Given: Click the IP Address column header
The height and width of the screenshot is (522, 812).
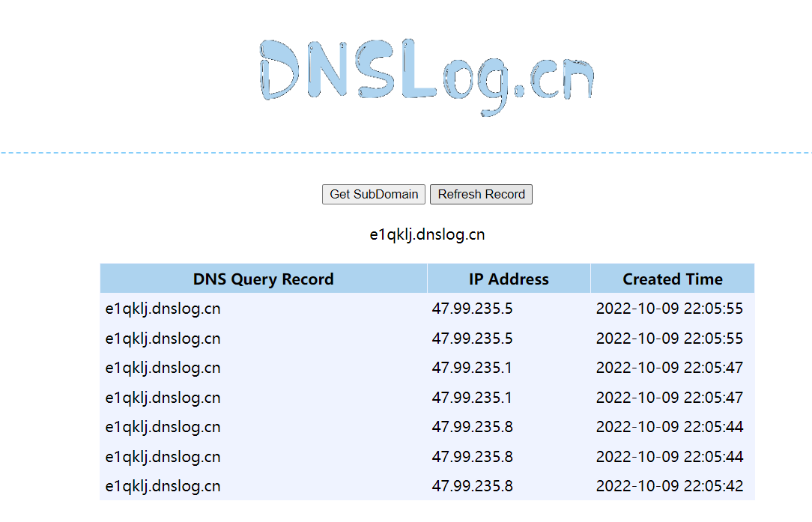Looking at the screenshot, I should pos(509,279).
